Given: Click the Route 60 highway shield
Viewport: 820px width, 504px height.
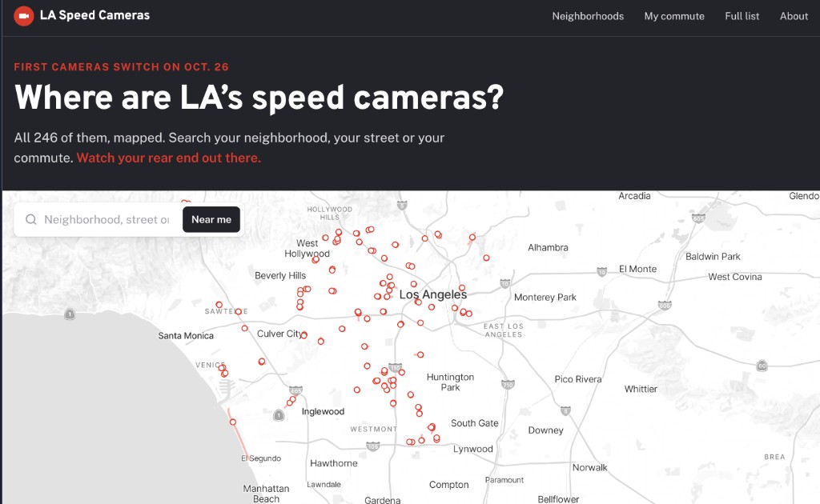Looking at the screenshot, I should (762, 366).
